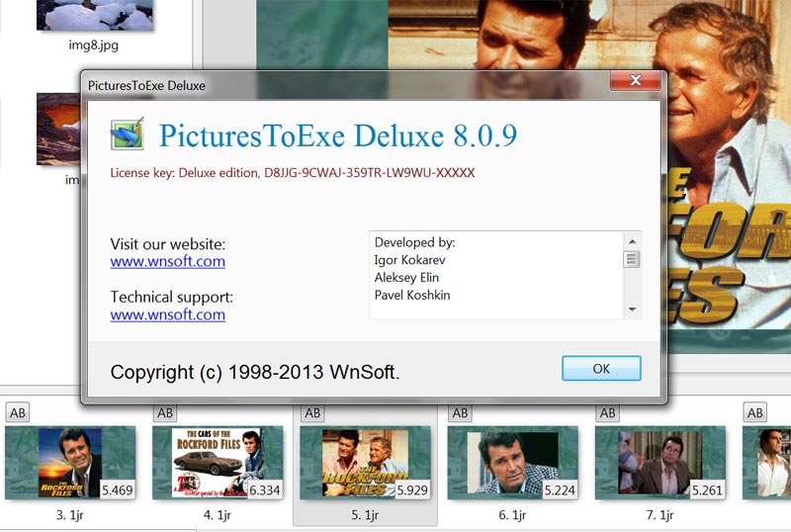
Task: Click the AB transition icon on slide 5
Action: pos(312,412)
